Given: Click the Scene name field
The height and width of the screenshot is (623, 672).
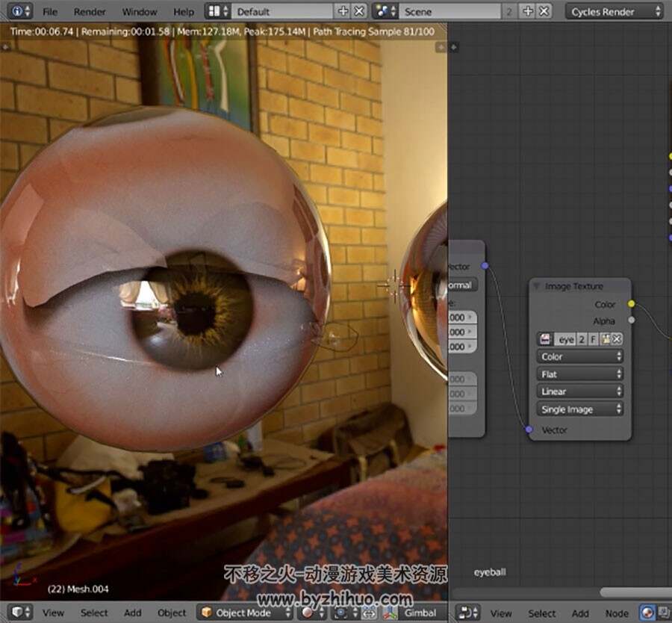Looking at the screenshot, I should pyautogui.click(x=449, y=11).
